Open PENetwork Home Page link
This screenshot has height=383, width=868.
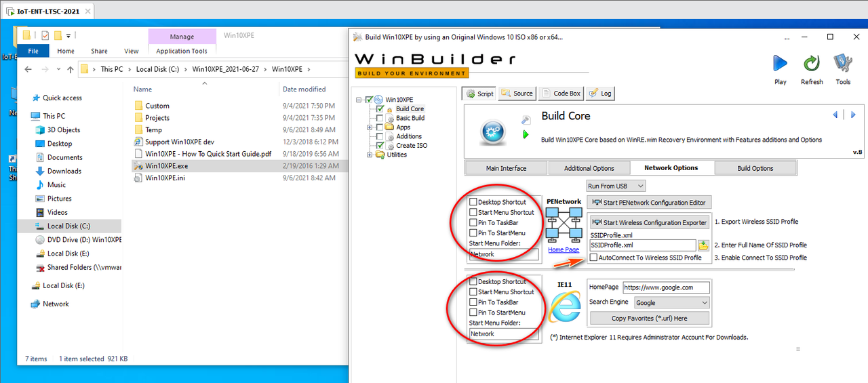click(564, 249)
